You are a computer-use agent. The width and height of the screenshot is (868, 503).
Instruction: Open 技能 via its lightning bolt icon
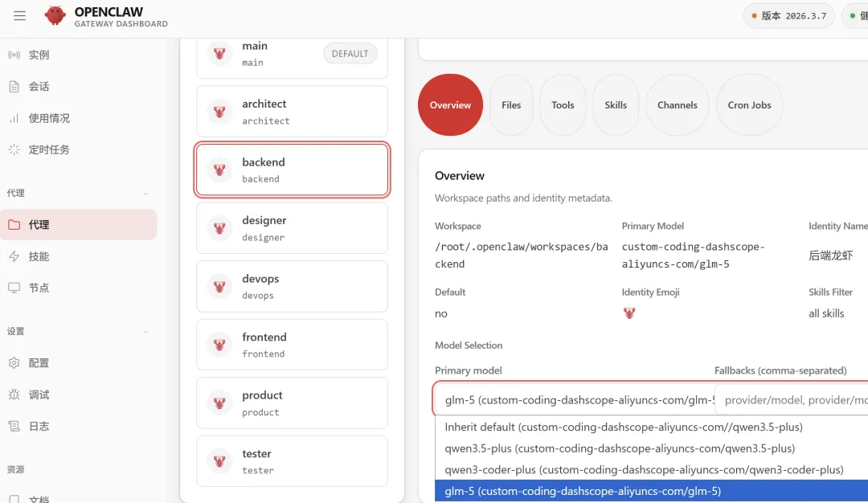point(14,256)
